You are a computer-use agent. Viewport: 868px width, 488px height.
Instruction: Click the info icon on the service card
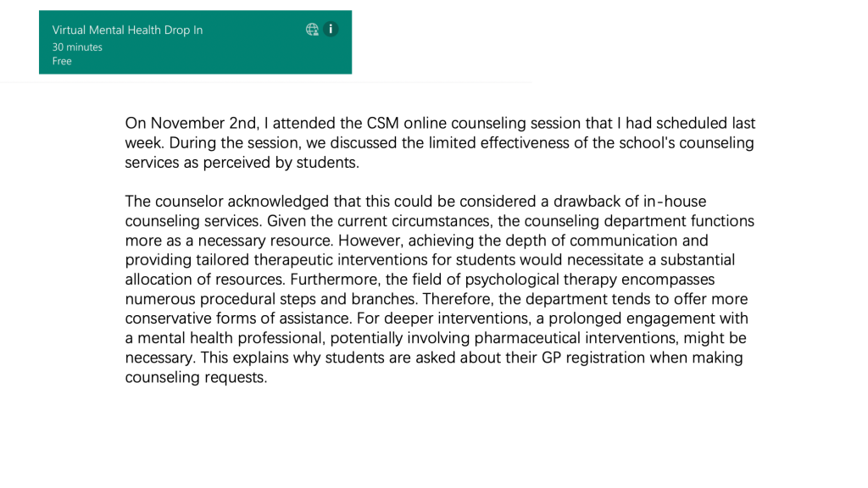[331, 30]
